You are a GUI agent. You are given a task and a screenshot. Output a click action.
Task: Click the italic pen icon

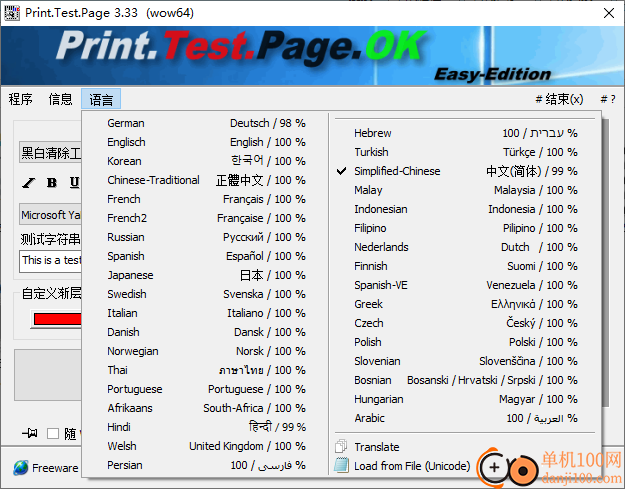29,183
